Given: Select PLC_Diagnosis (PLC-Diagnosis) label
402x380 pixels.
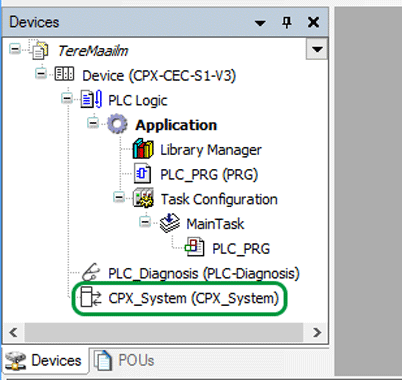Looking at the screenshot, I should (204, 274).
